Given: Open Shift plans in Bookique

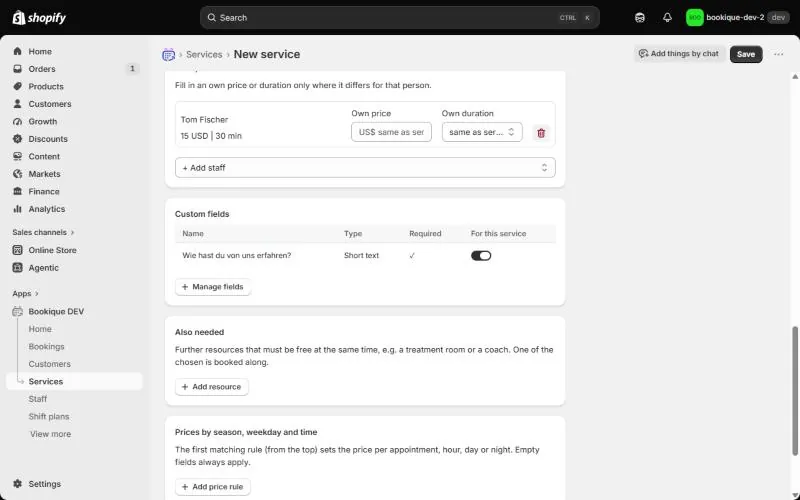Looking at the screenshot, I should click(x=48, y=416).
